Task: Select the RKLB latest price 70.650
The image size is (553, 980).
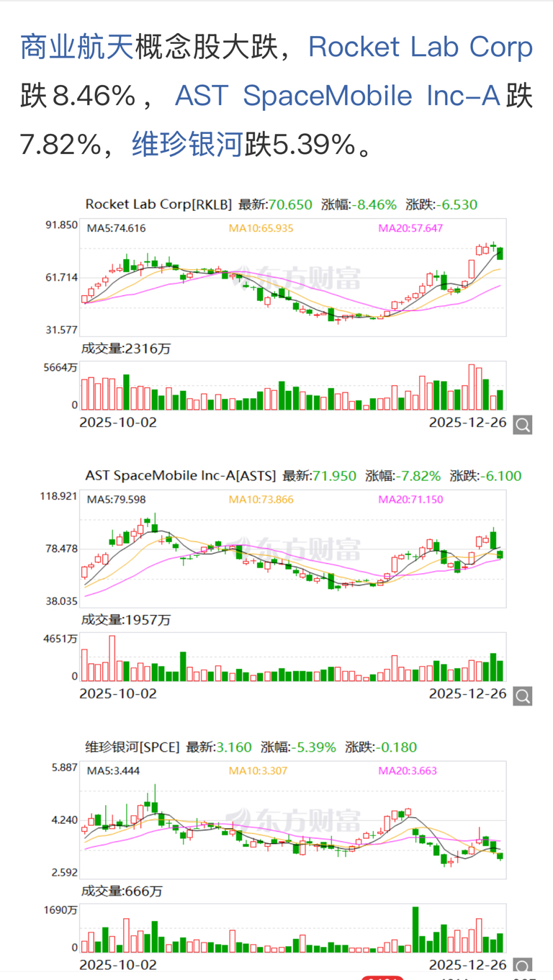Action: coord(290,204)
